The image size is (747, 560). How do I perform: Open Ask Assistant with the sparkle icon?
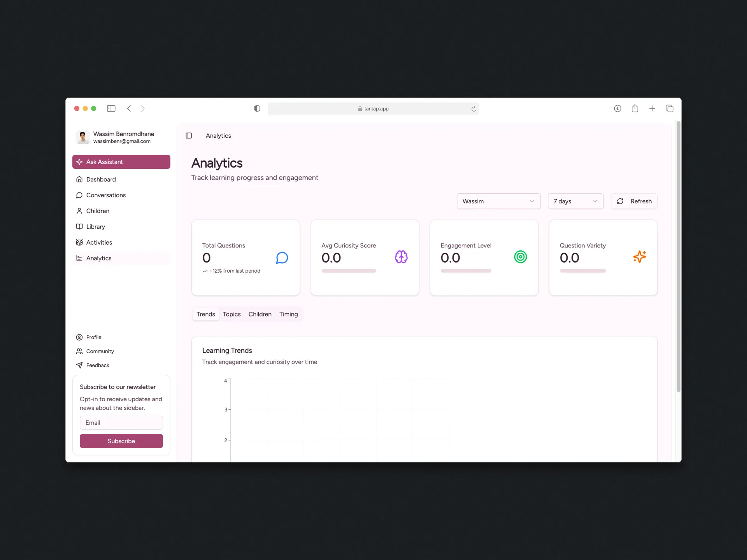pos(80,162)
